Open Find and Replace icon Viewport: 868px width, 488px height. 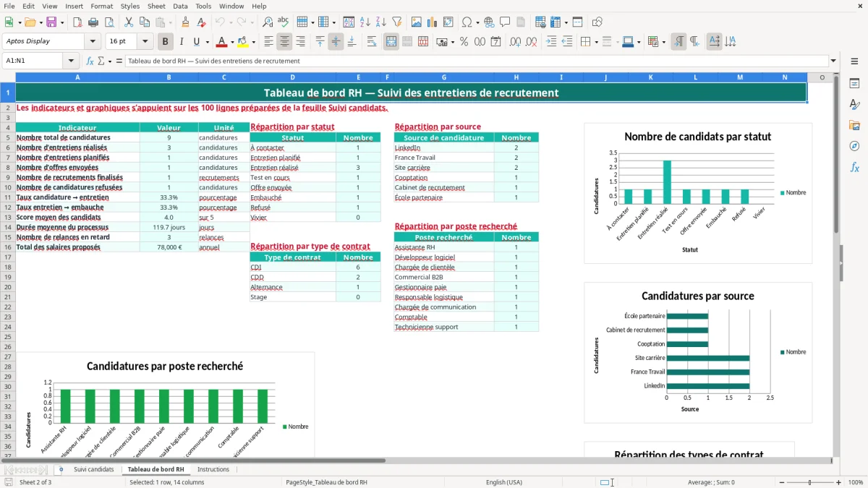click(268, 22)
